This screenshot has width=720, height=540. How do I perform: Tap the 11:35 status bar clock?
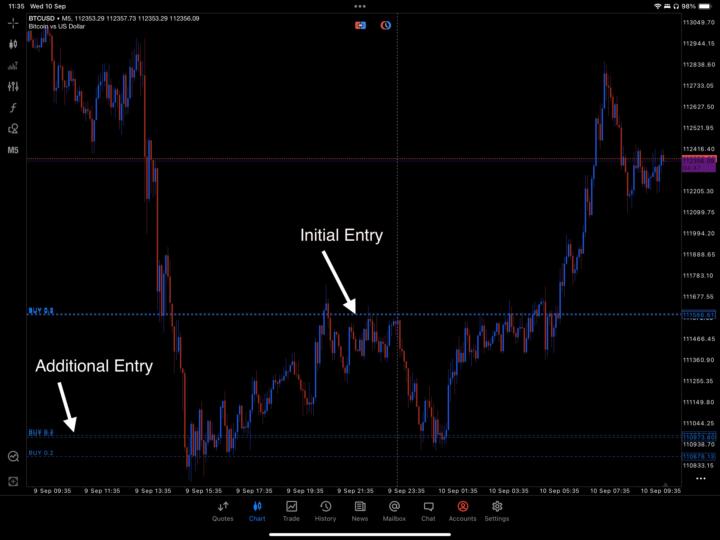(x=16, y=6)
